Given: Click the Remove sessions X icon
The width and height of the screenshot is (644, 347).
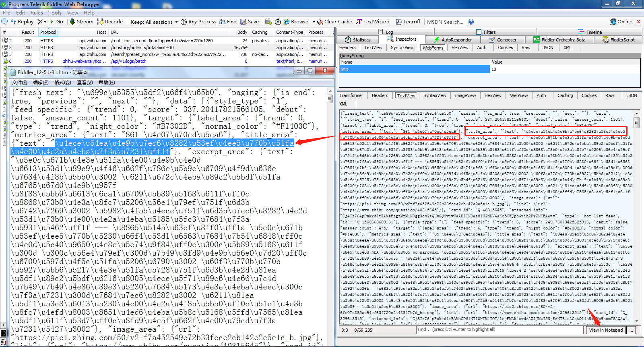Looking at the screenshot, I should [x=40, y=22].
